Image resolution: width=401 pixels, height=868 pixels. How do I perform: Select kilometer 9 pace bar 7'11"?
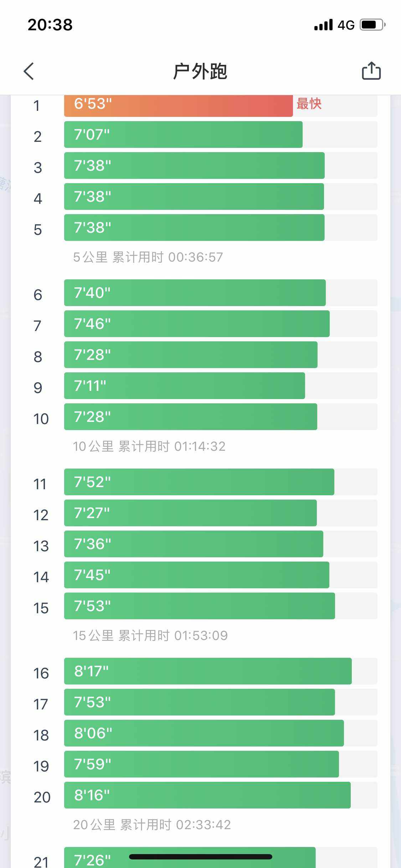184,386
